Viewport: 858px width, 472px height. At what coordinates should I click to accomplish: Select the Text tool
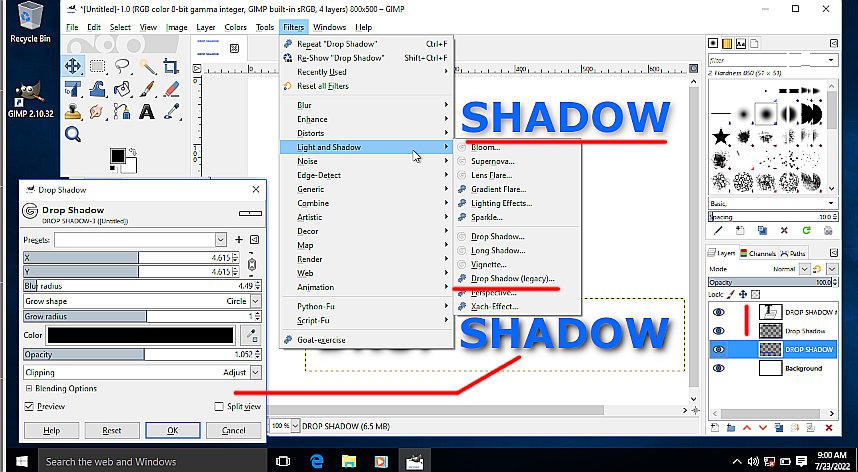pos(147,112)
